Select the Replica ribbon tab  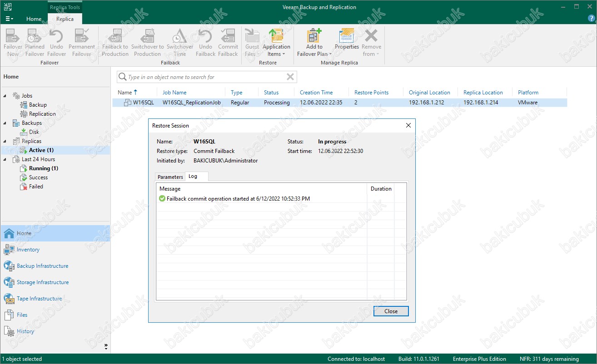point(65,19)
